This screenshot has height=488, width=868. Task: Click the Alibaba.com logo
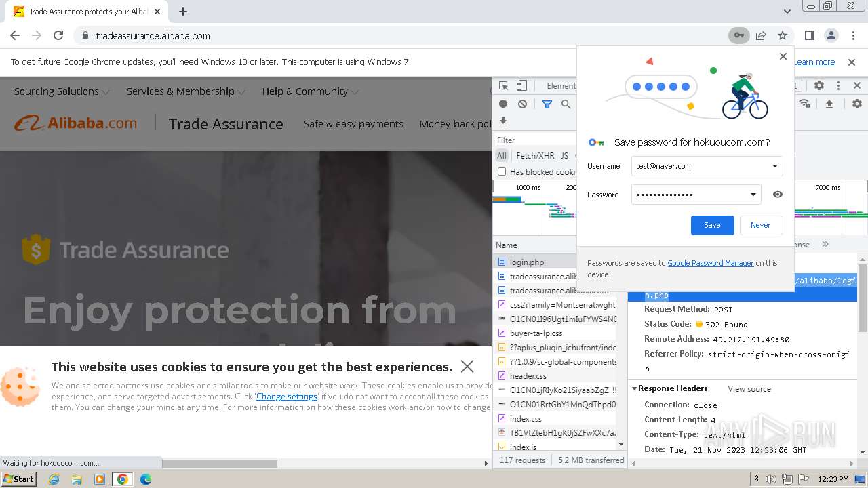coord(75,123)
